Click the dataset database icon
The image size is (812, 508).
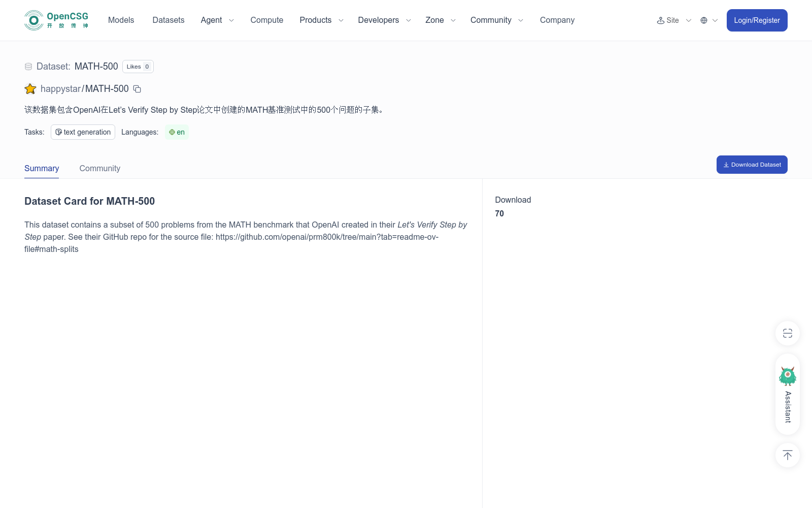28,67
